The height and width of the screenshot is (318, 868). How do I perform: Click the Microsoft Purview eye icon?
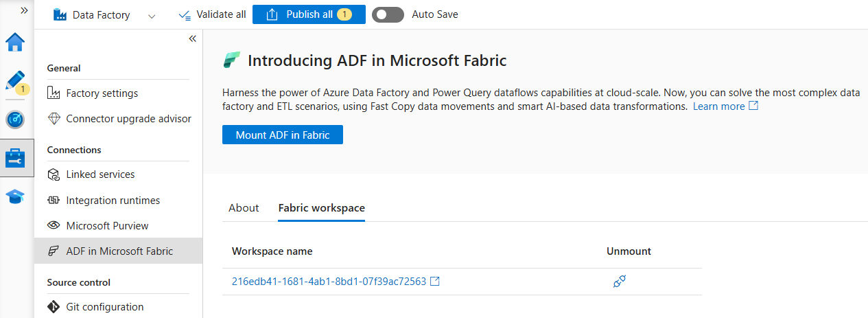(54, 226)
